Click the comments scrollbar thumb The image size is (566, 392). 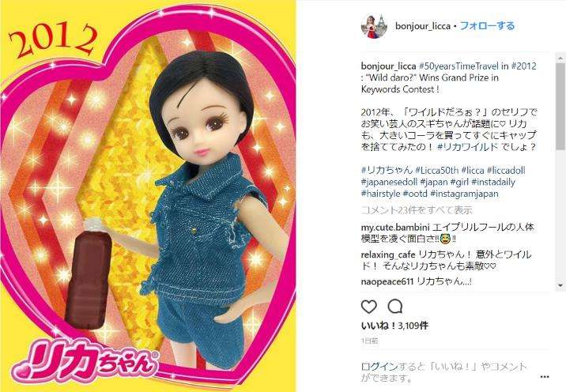click(560, 107)
